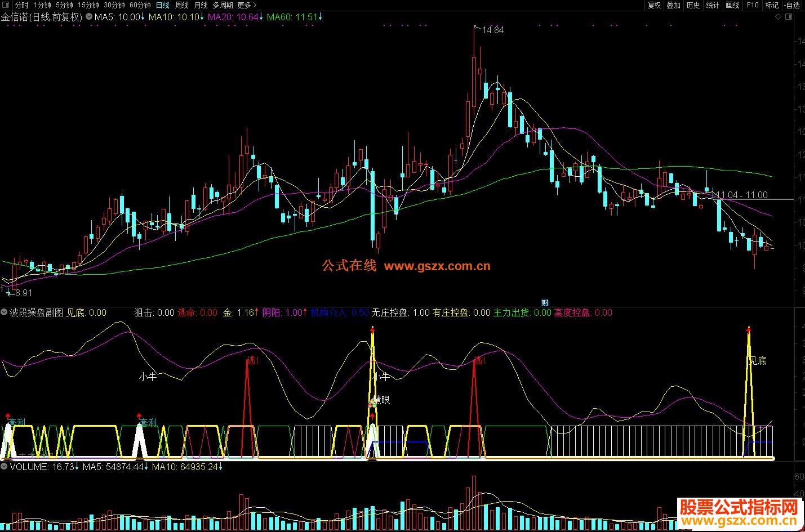Viewport: 805px width, 532px height.
Task: Open F10 company info
Action: tap(753, 5)
